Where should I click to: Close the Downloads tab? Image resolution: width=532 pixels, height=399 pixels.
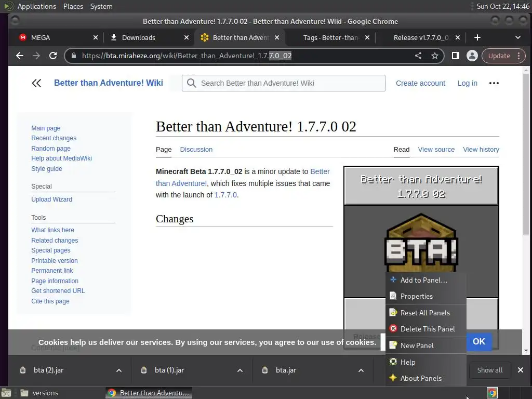click(187, 37)
